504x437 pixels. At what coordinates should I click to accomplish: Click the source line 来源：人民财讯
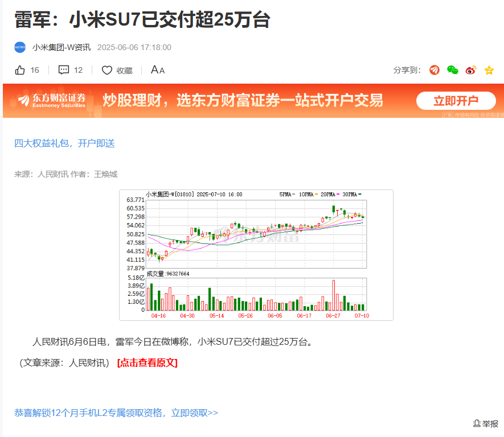[x=41, y=174]
